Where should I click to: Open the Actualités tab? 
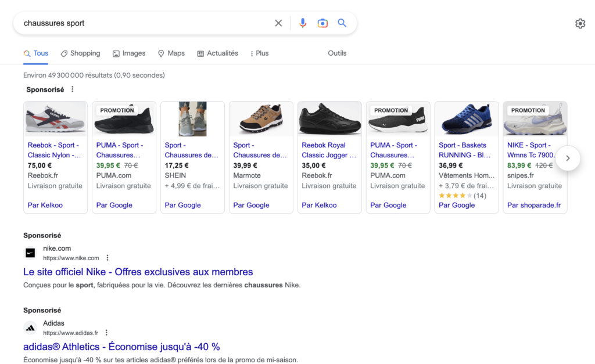point(217,53)
